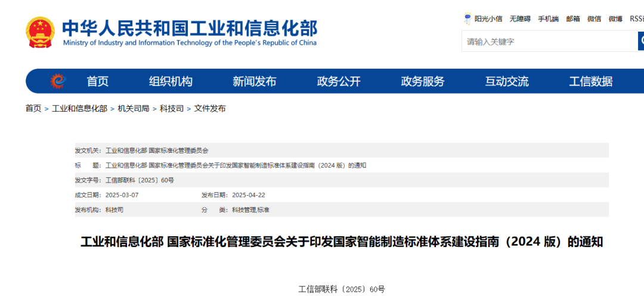Select 首页 in the blue navigation bar
This screenshot has height=296, width=644.
pos(98,82)
